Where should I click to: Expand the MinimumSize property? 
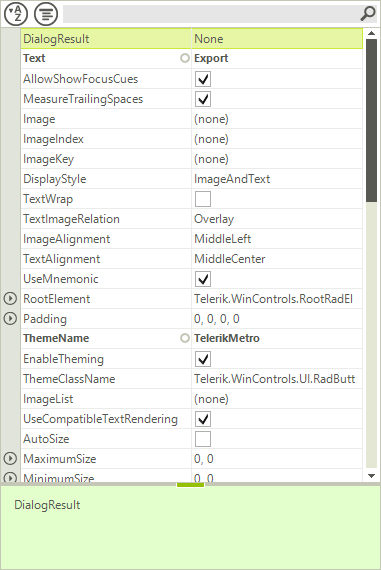point(10,477)
